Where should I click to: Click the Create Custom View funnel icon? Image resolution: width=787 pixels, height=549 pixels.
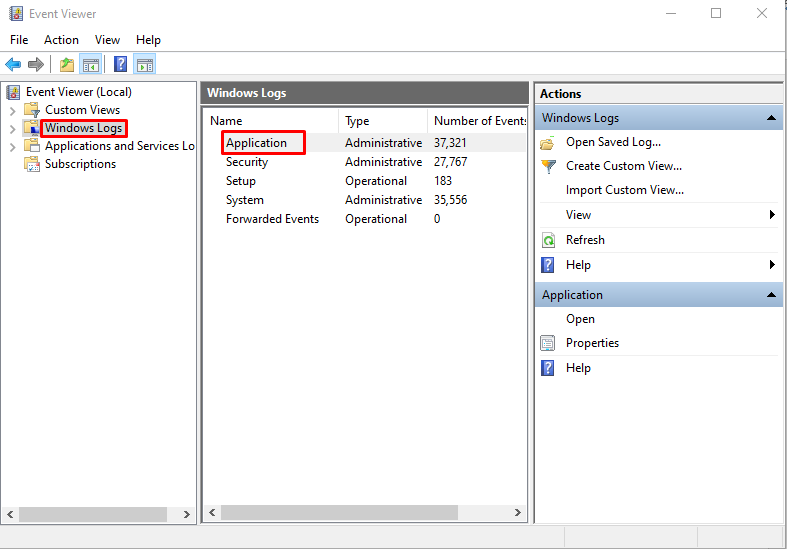pyautogui.click(x=549, y=166)
